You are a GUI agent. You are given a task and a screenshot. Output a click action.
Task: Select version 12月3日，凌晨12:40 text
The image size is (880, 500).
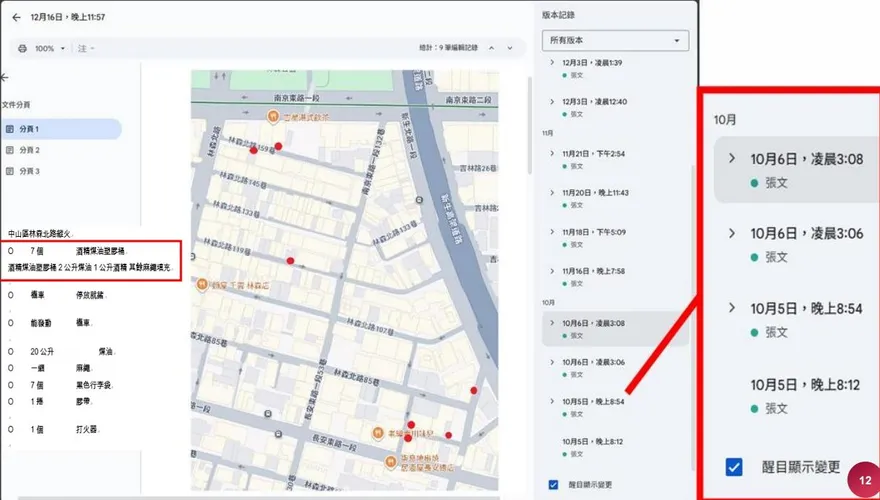tap(594, 102)
